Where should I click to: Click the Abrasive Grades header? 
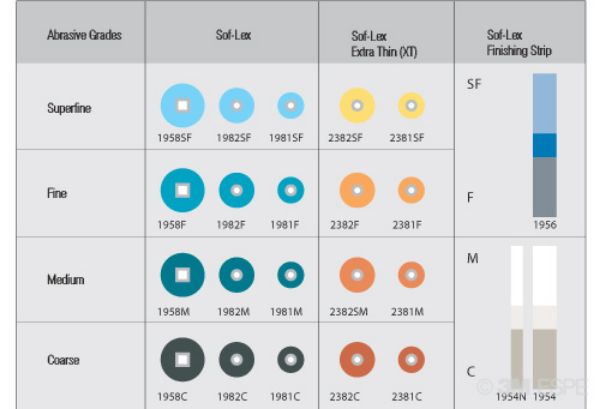click(85, 34)
